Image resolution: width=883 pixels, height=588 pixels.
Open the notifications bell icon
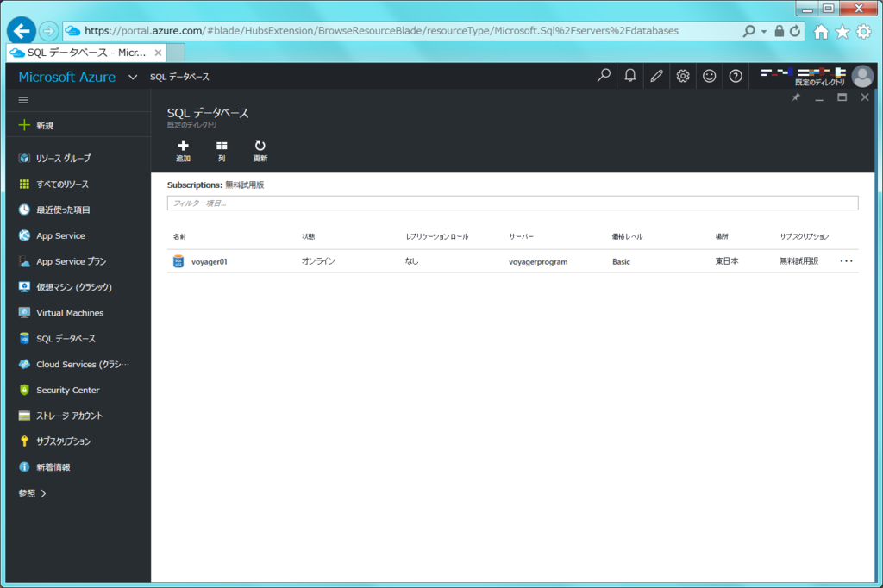pos(630,76)
